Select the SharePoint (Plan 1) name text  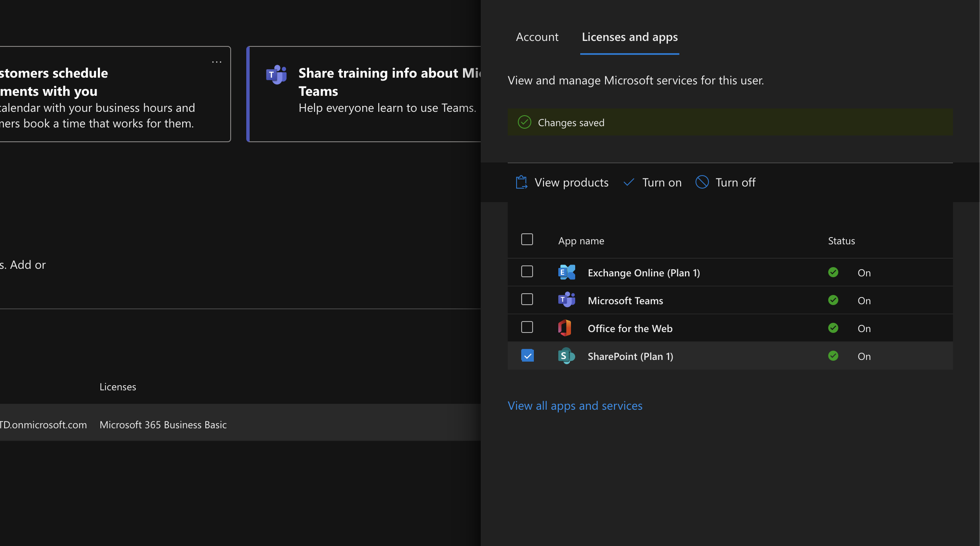630,357
